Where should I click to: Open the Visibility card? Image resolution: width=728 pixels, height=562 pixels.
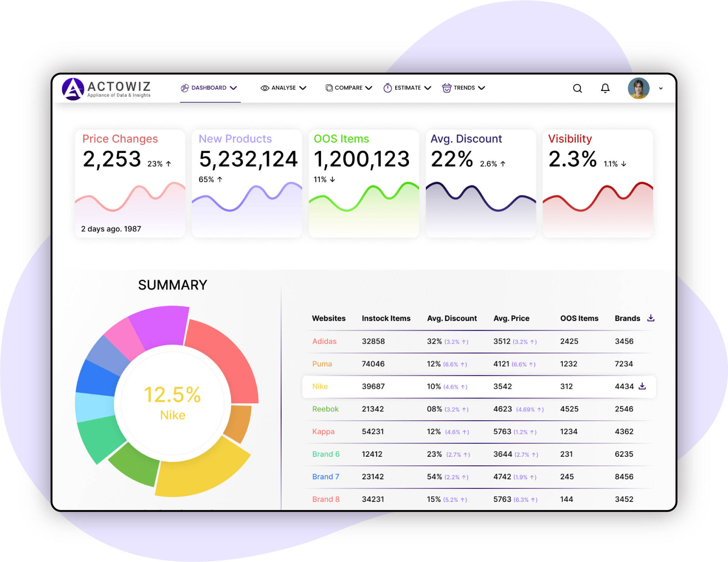598,183
